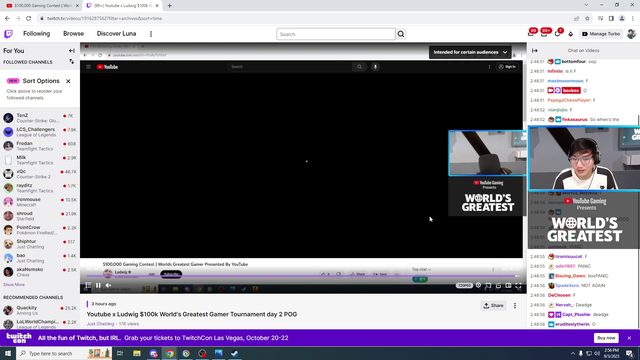Open Chrome media control icon
Screen dimensions: 640x360
pyautogui.click(x=600, y=18)
